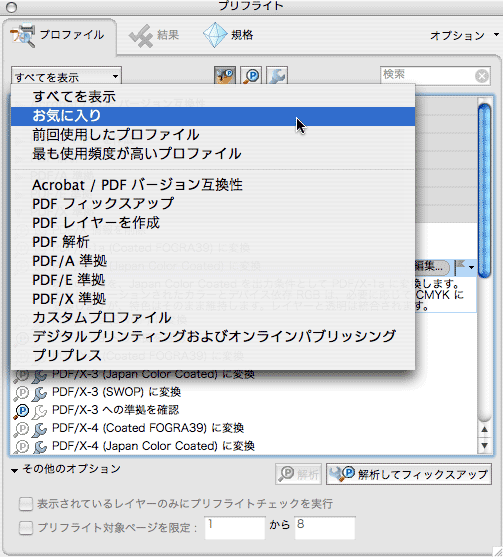Select Acrobat / PDF バージョン互換性 entry
Screen dimensions: 503x557
coord(213,185)
